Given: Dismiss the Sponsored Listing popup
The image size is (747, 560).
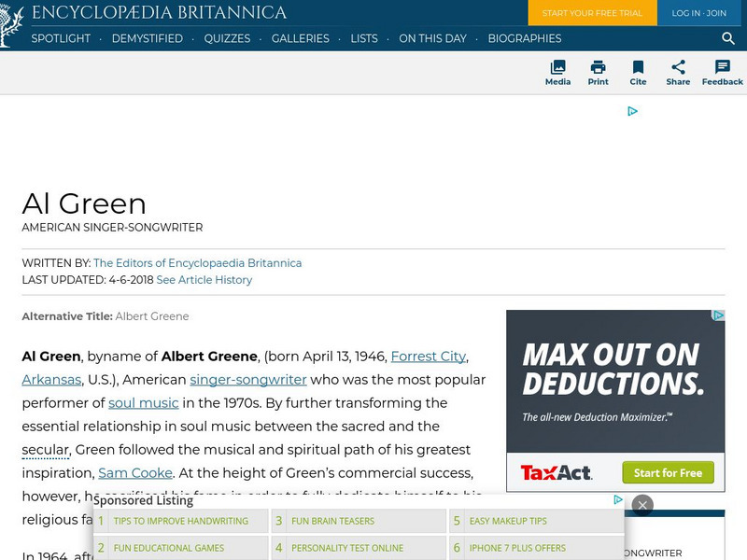Looking at the screenshot, I should [642, 504].
